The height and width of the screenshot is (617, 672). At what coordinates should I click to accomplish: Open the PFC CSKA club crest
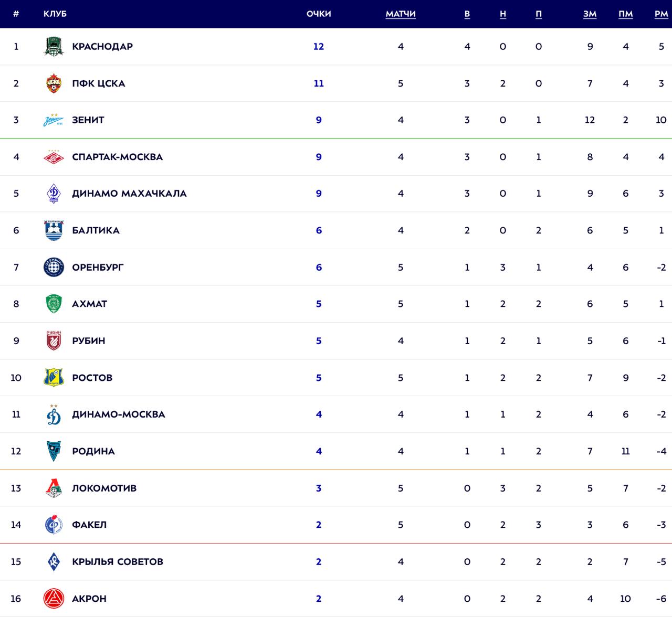click(x=54, y=83)
